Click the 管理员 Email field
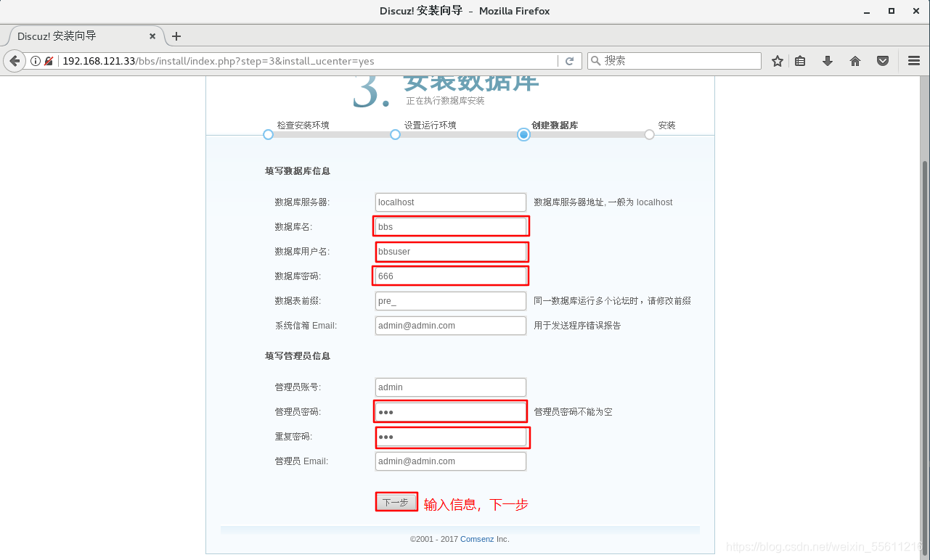 [x=451, y=461]
